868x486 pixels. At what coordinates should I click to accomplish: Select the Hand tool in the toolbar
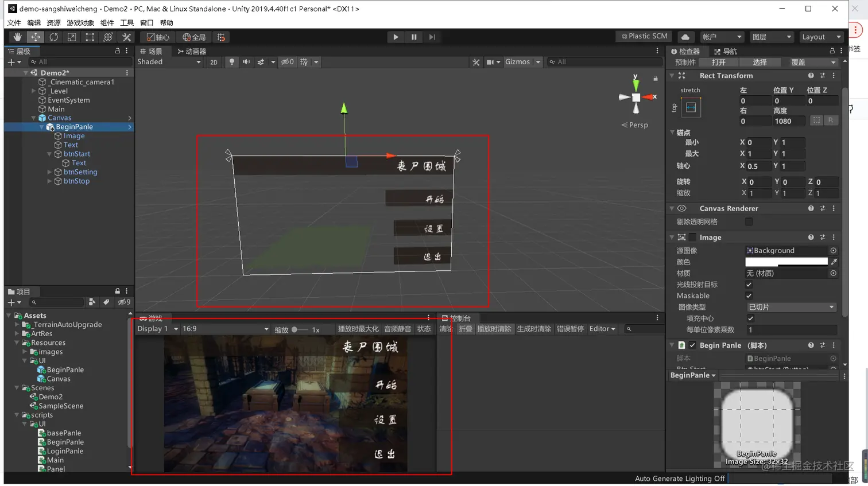17,37
